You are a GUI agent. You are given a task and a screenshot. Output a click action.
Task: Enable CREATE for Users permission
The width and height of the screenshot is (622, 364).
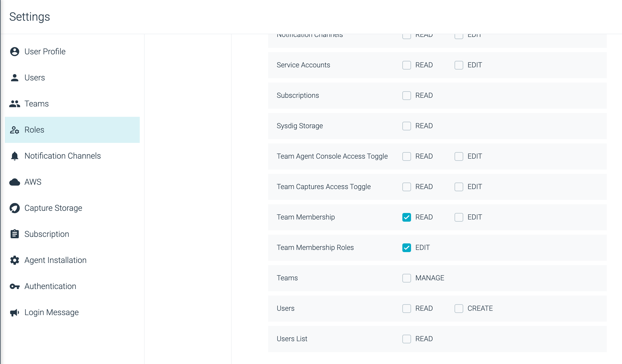[459, 309]
